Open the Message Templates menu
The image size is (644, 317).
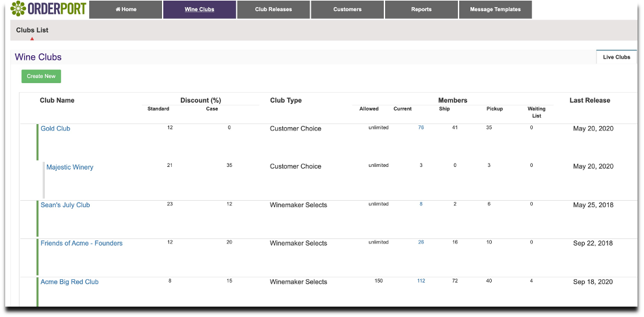(495, 10)
